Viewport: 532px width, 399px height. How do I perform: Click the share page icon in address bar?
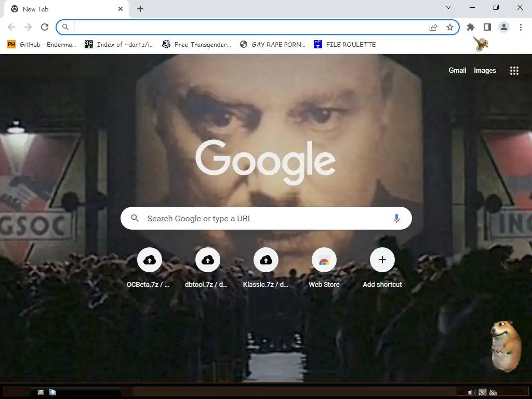433,27
